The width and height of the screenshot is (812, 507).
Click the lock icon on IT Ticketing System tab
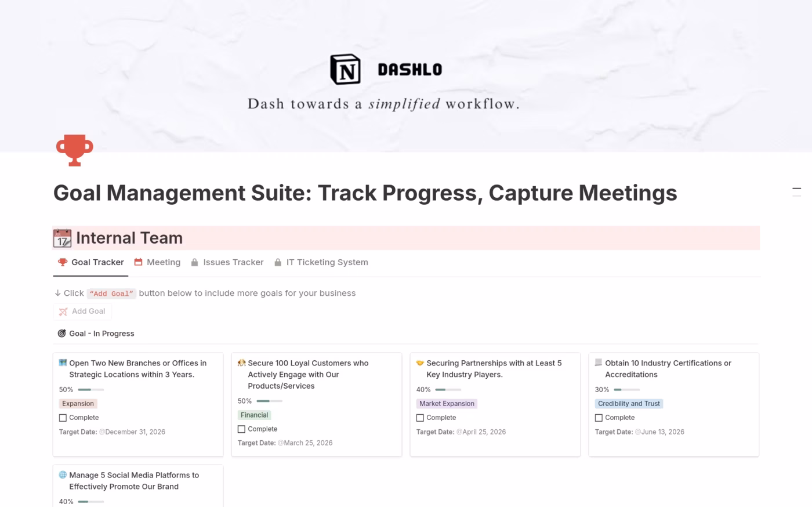pyautogui.click(x=278, y=262)
